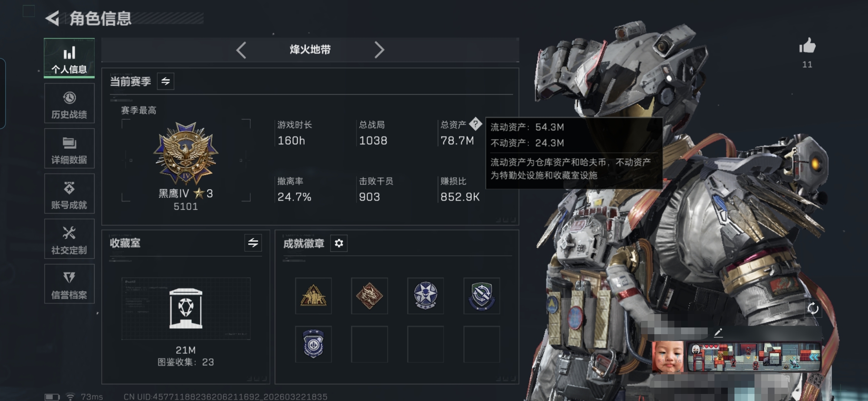Go to the 账号成就 section
The width and height of the screenshot is (868, 401).
[x=69, y=194]
